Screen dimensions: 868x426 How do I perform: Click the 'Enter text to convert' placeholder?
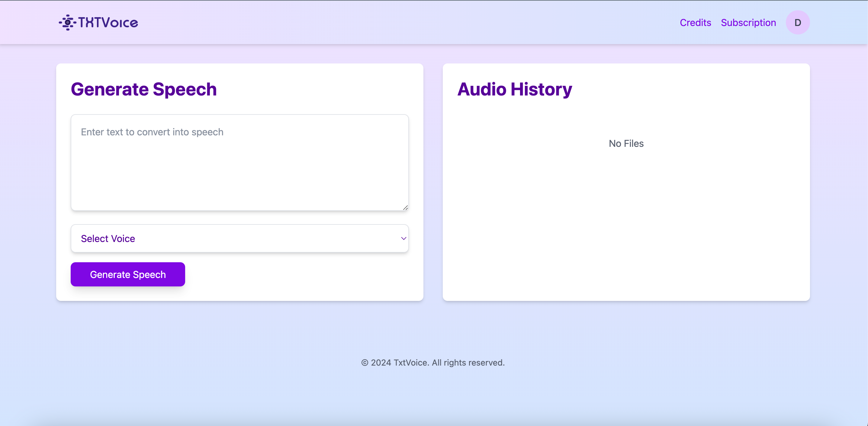pyautogui.click(x=152, y=132)
